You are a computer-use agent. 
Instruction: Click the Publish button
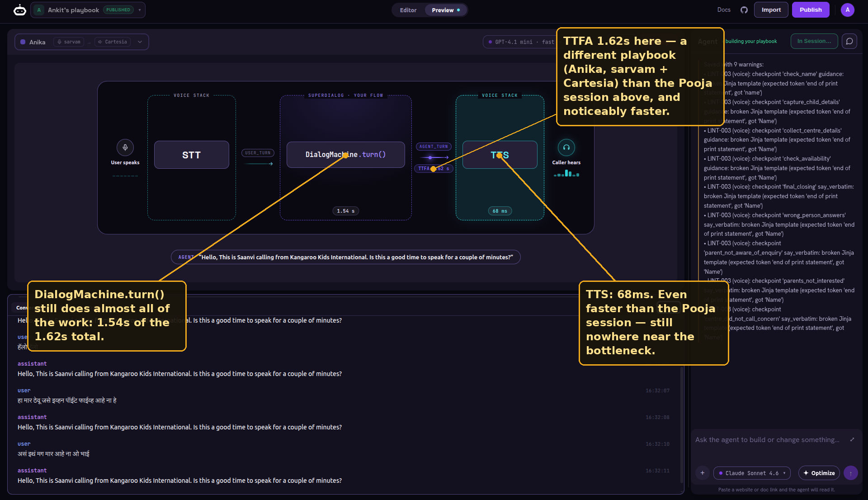(x=810, y=10)
